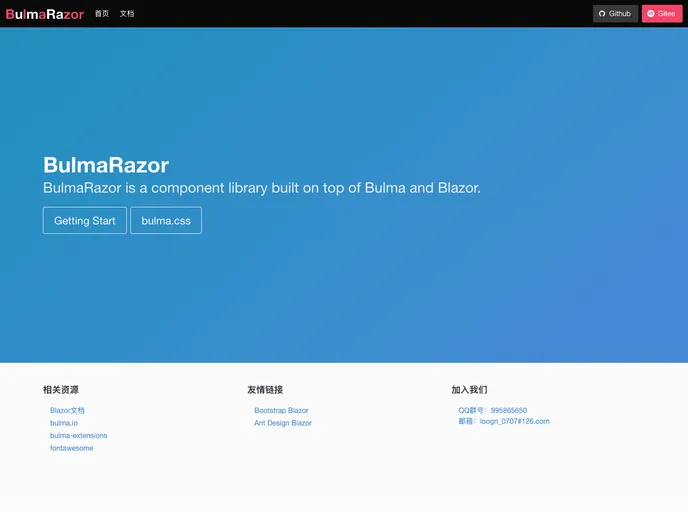The image size is (688, 512).
Task: Visit the Ant Design Blazor link
Action: (283, 423)
